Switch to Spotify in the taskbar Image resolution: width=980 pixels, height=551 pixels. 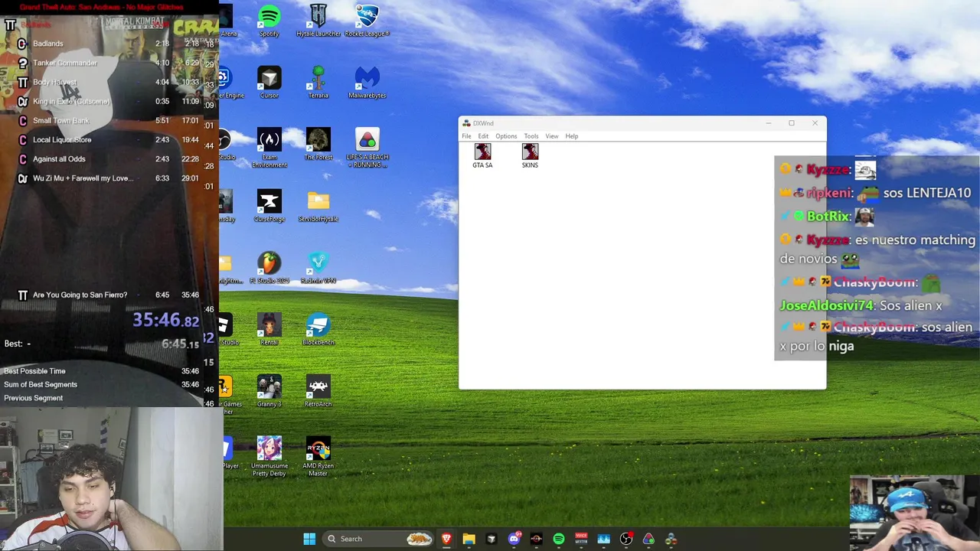coord(559,539)
